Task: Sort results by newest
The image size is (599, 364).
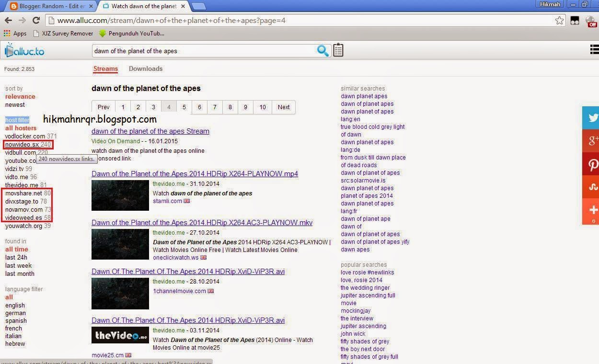Action: [15, 105]
